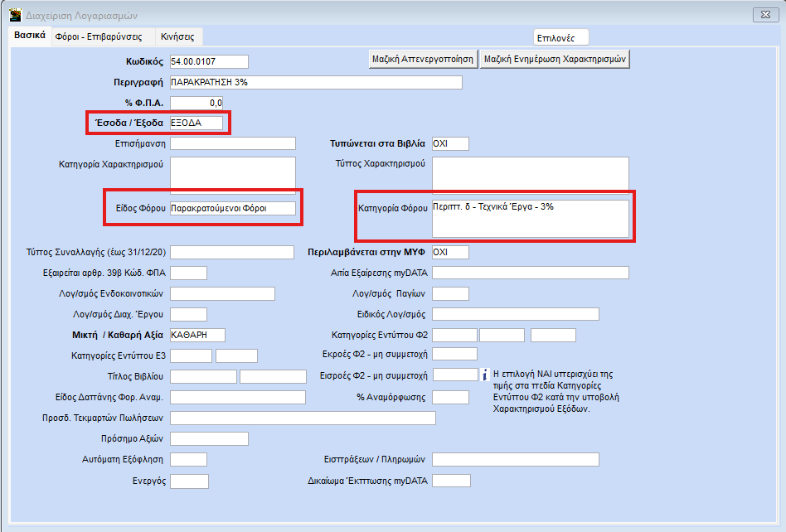Click the blue info icon near Εισροές Φ2
Image resolution: width=786 pixels, height=532 pixels.
coord(488,375)
